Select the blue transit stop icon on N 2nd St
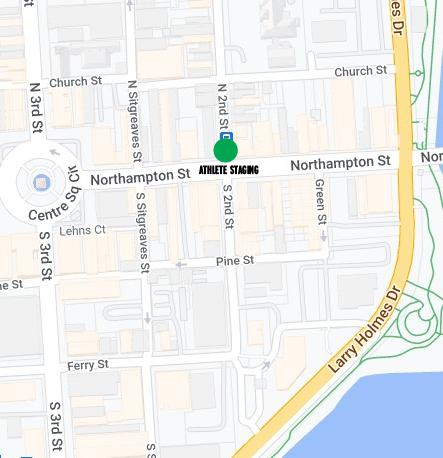This screenshot has height=458, width=443. [226, 136]
